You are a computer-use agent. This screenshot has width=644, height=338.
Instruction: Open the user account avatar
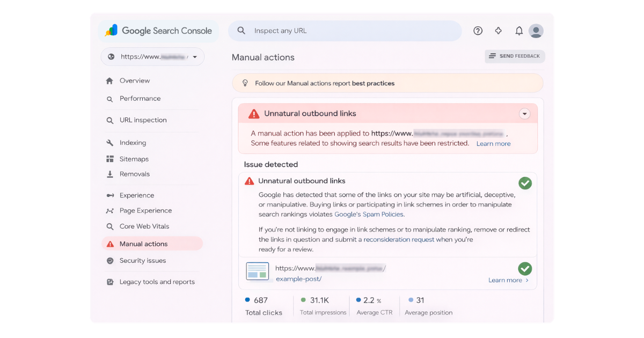pos(536,31)
